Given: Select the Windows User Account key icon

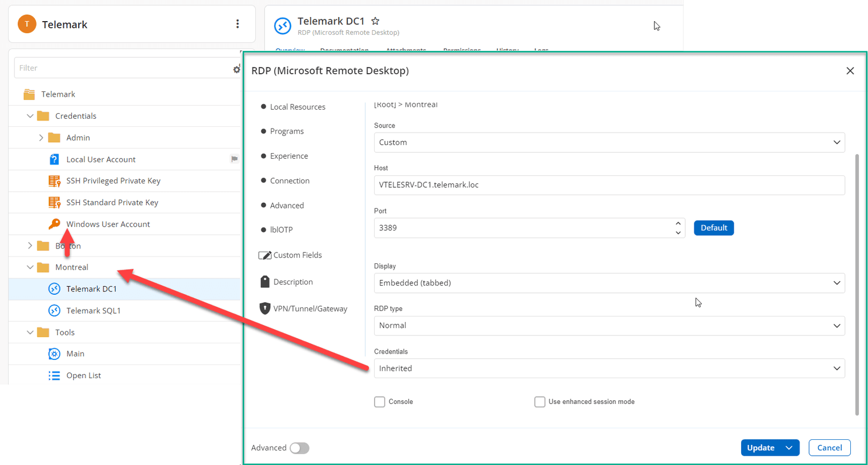Looking at the screenshot, I should coord(54,224).
